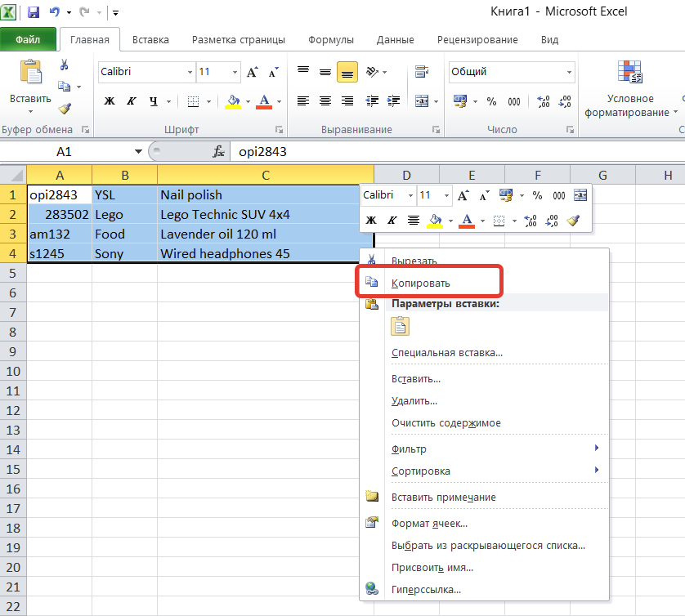Image resolution: width=685 pixels, height=616 pixels.
Task: Expand the Вставить paste dropdown arrow
Action: pos(30,112)
